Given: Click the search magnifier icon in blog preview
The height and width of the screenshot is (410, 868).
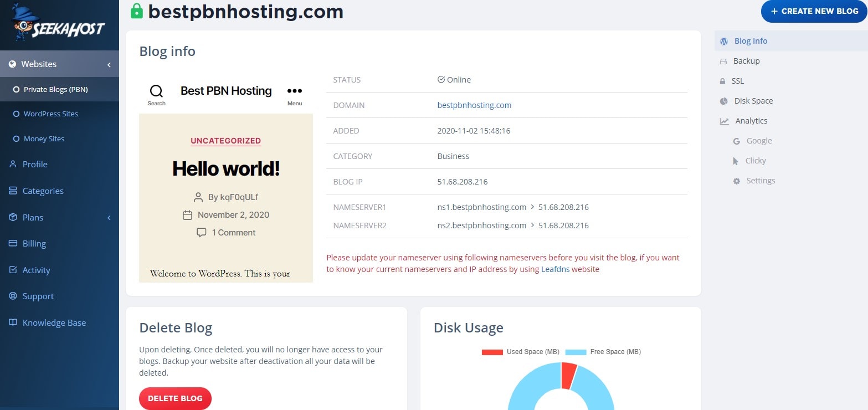Looking at the screenshot, I should pos(157,91).
